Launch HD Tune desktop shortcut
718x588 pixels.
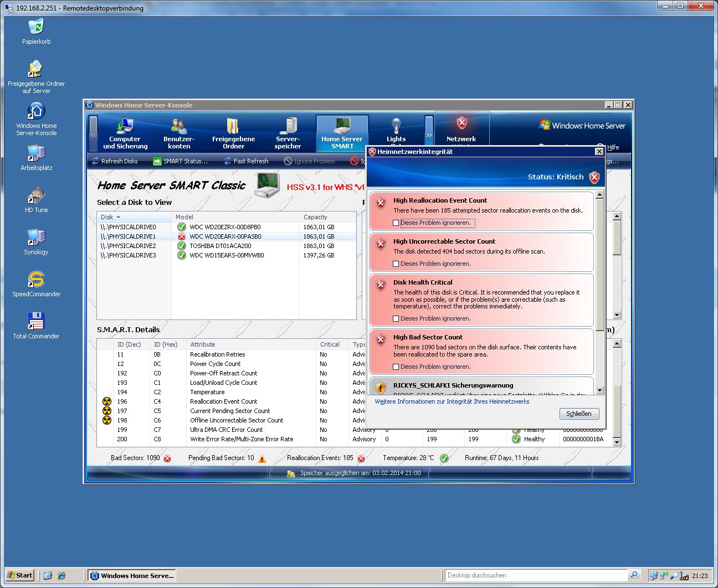click(36, 200)
